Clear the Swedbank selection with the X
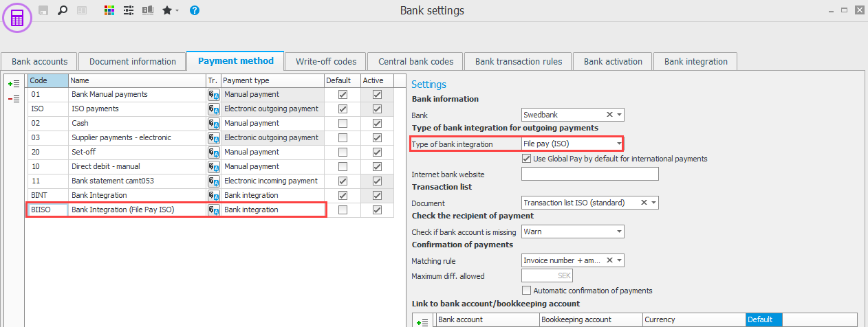This screenshot has height=327, width=868. tap(609, 115)
